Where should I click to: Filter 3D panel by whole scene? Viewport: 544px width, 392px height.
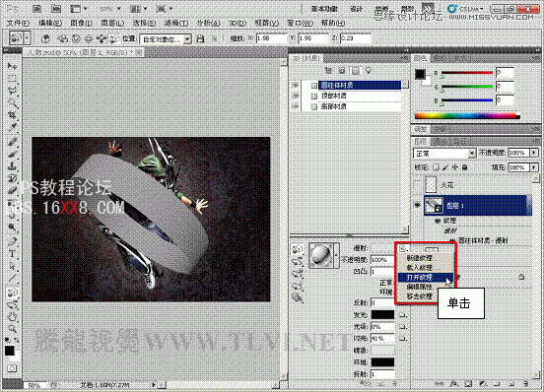point(328,71)
